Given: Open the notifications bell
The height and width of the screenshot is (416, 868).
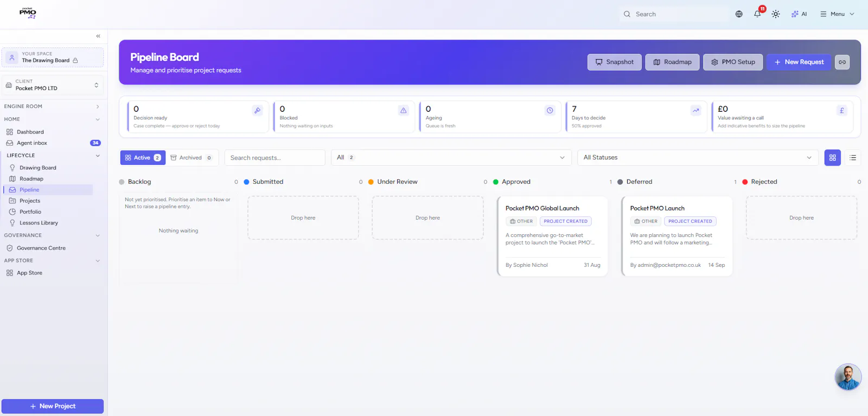Looking at the screenshot, I should point(757,14).
